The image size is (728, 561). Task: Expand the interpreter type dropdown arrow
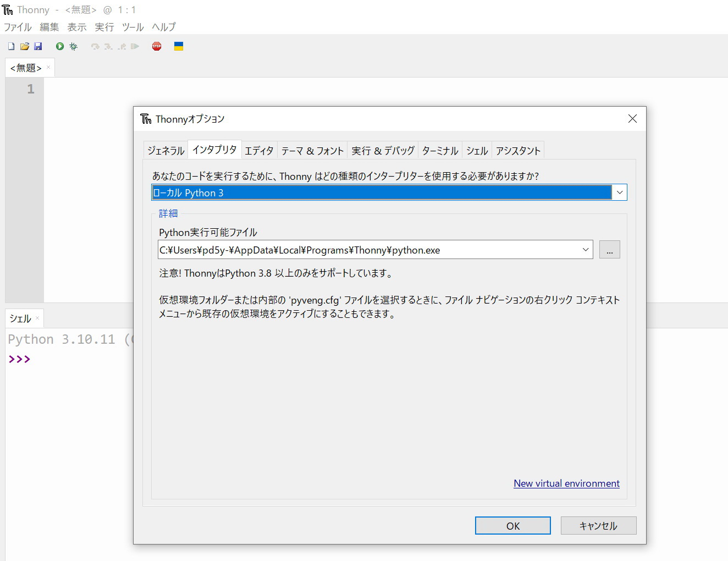coord(620,193)
